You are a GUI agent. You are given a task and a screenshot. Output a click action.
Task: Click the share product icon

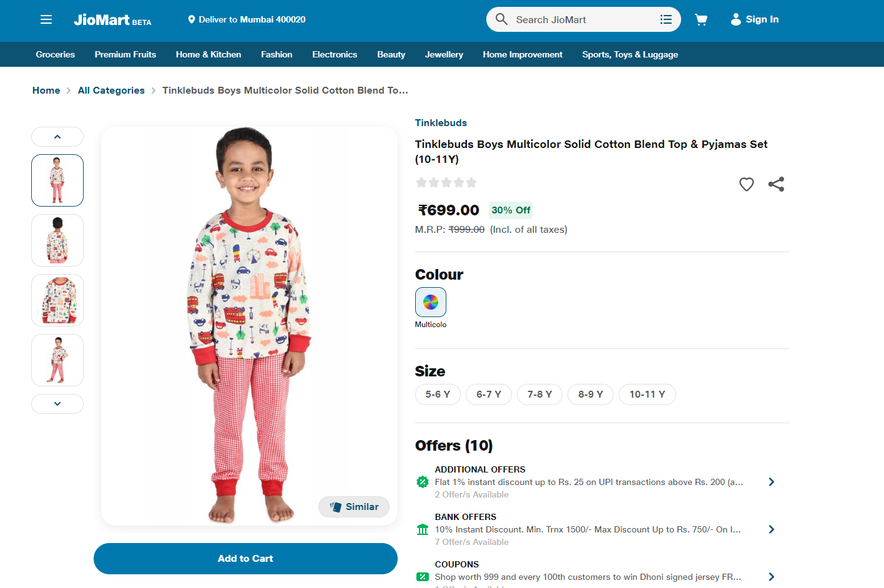coord(776,184)
